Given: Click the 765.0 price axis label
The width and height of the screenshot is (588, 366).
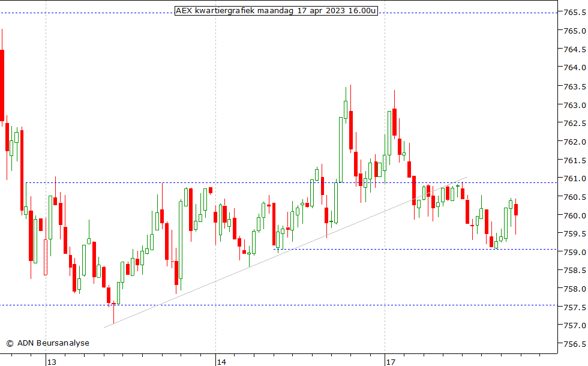Looking at the screenshot, I should click(x=575, y=31).
